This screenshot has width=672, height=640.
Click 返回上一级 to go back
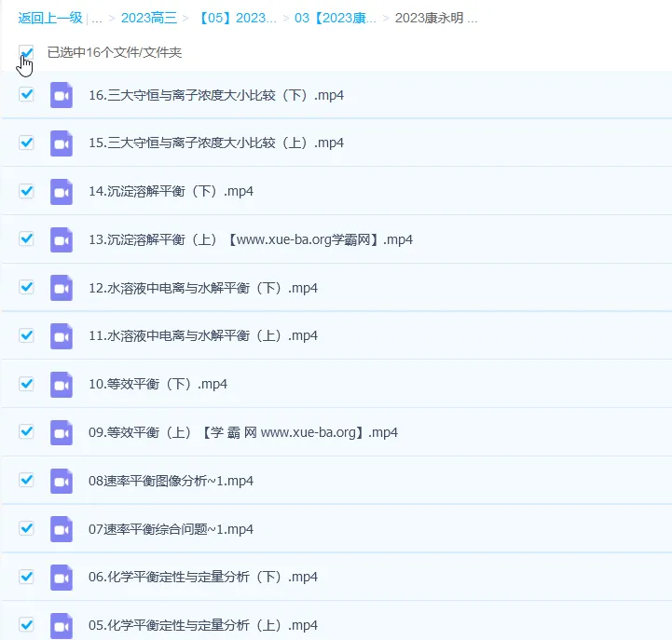[x=50, y=18]
